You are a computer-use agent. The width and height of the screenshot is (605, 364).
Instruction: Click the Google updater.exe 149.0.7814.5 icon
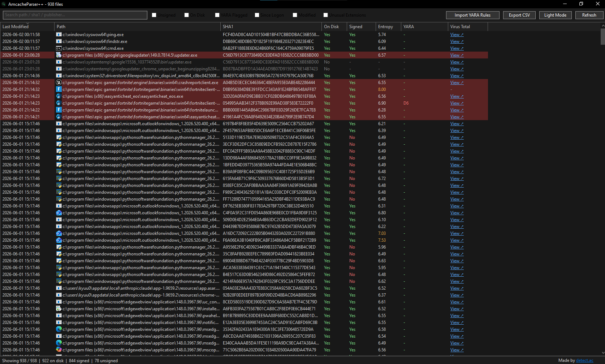pos(59,55)
